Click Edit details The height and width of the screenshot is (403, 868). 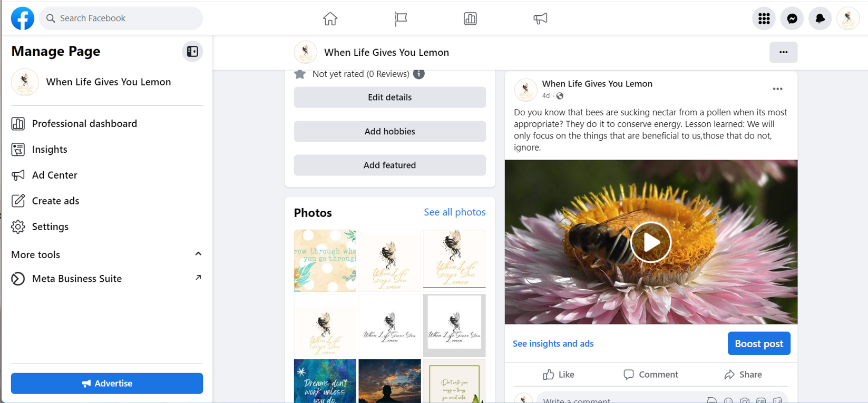coord(390,97)
